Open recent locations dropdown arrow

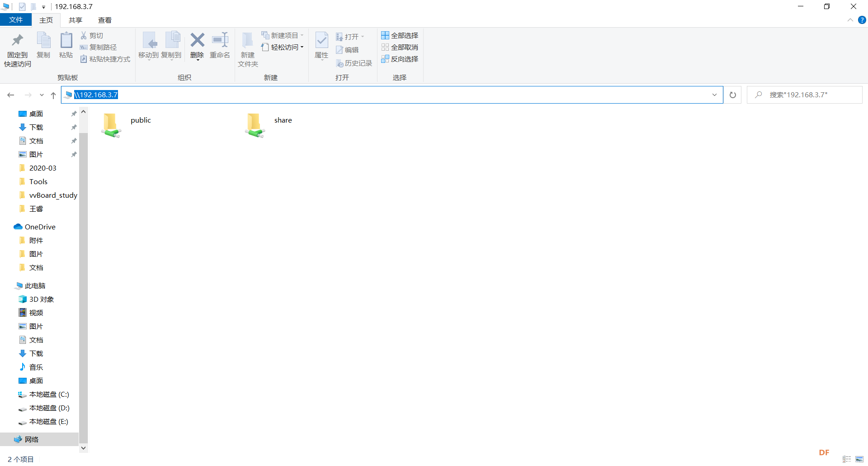(42, 95)
